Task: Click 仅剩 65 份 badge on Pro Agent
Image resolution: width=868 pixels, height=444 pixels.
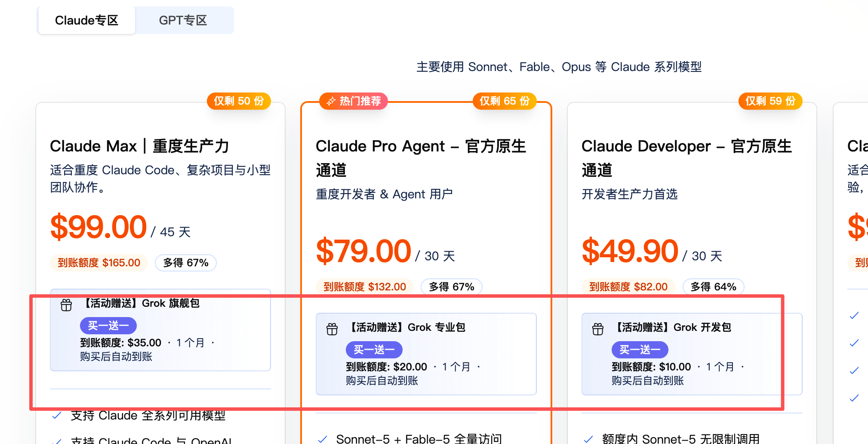Action: click(505, 101)
